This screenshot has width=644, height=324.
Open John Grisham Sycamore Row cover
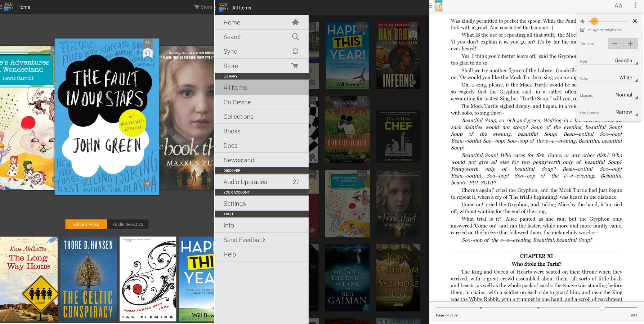coord(398,278)
